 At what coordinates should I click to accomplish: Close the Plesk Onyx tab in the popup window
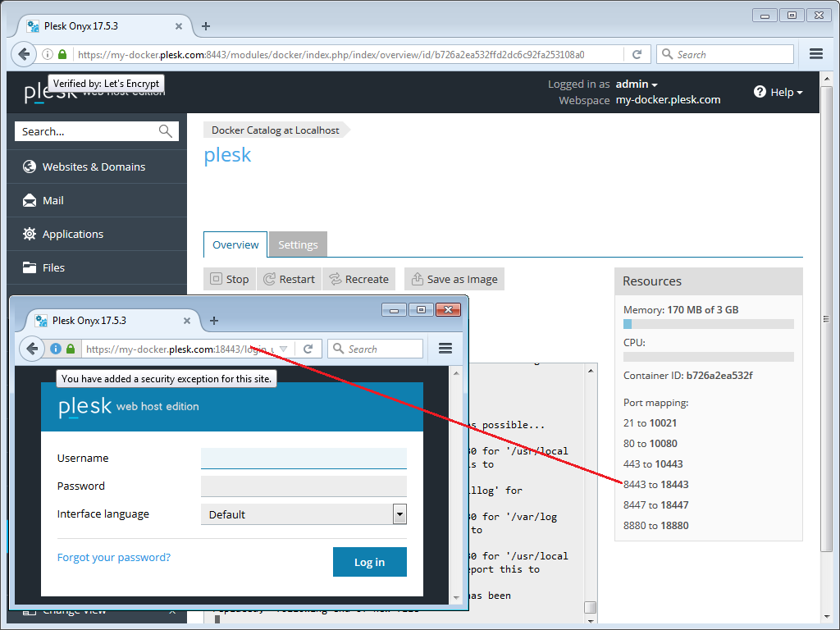click(187, 321)
